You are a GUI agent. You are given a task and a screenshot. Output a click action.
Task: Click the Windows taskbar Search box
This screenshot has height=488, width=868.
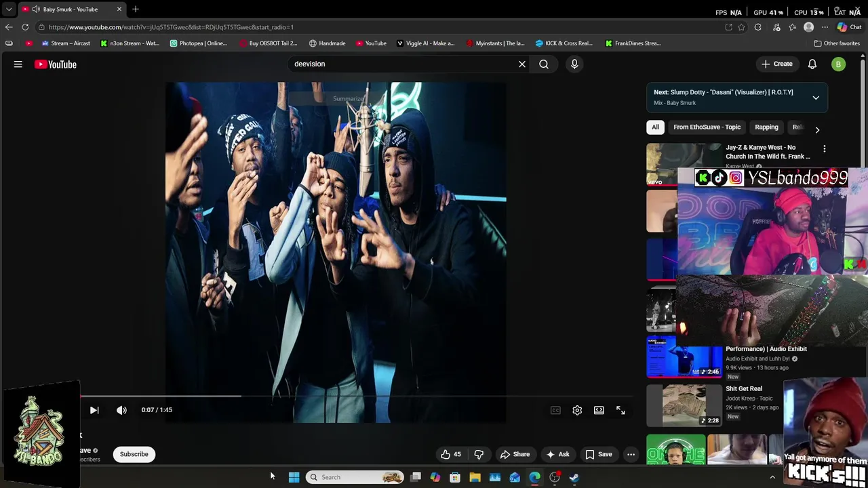[355, 477]
